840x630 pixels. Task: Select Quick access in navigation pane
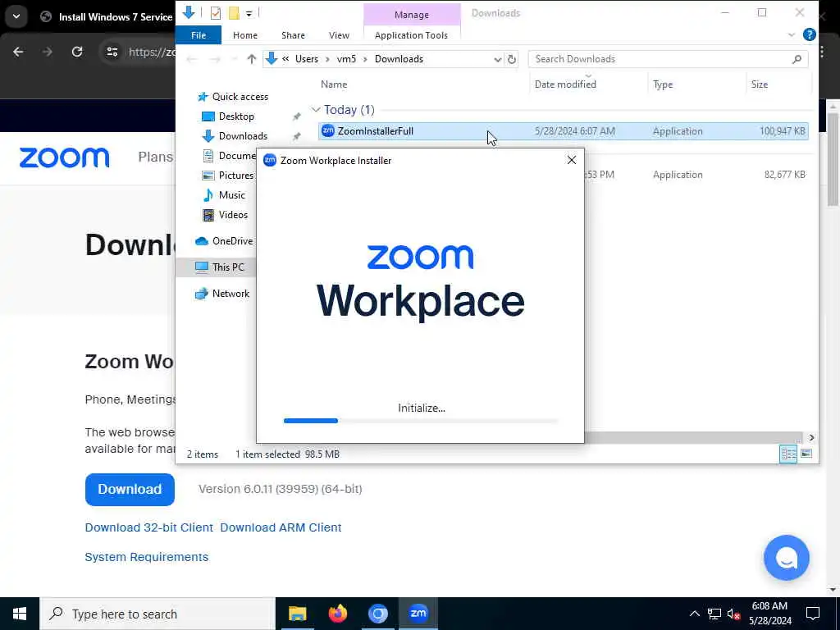[x=240, y=97]
